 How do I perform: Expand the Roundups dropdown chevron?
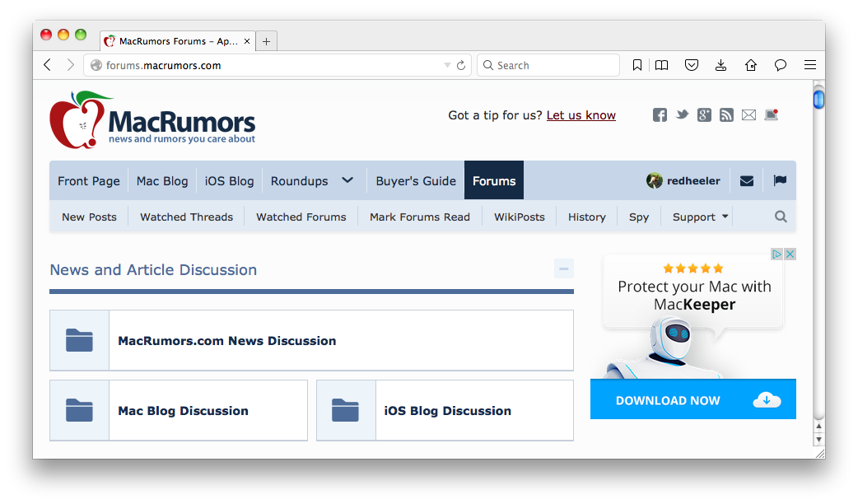coord(347,180)
